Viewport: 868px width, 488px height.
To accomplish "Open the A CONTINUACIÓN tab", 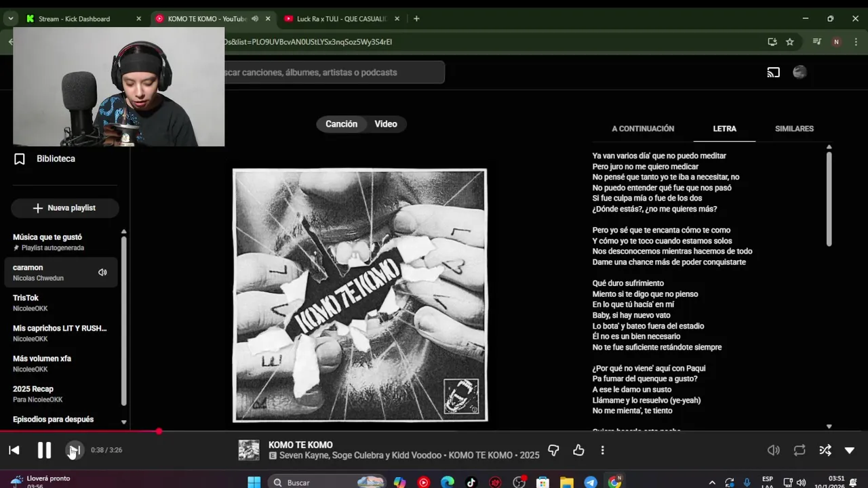I will click(x=643, y=129).
